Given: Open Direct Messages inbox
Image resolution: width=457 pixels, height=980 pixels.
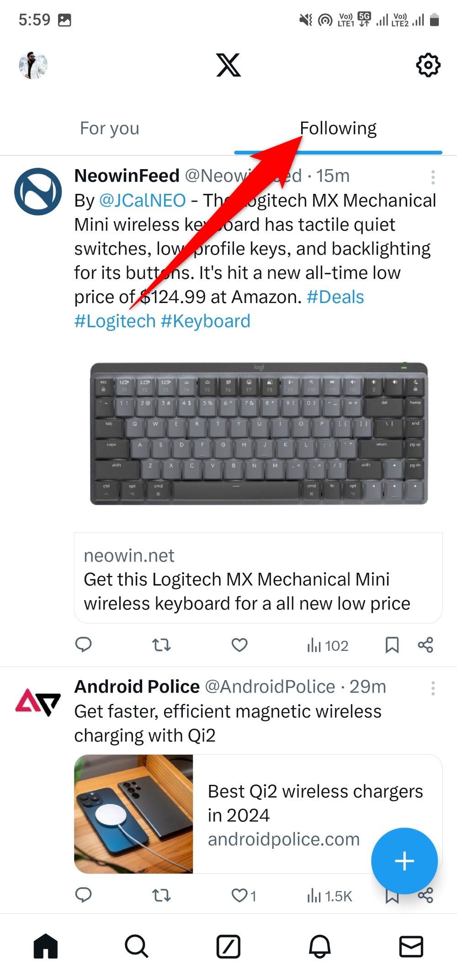Looking at the screenshot, I should point(411,947).
